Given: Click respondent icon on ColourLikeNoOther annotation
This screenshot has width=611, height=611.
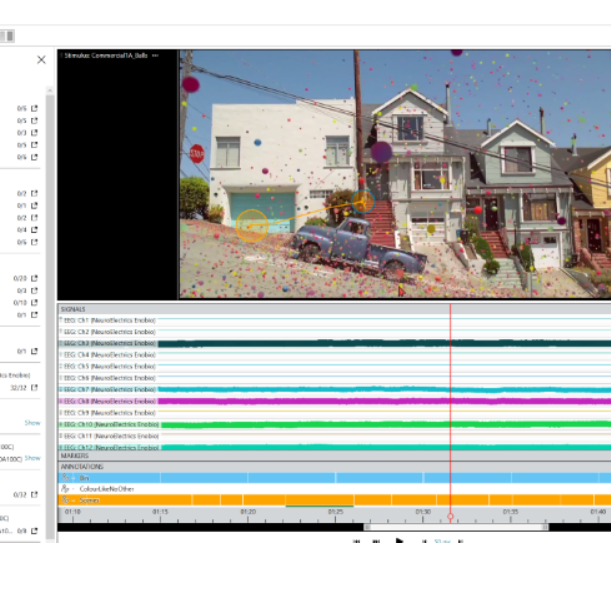Looking at the screenshot, I should 65,489.
